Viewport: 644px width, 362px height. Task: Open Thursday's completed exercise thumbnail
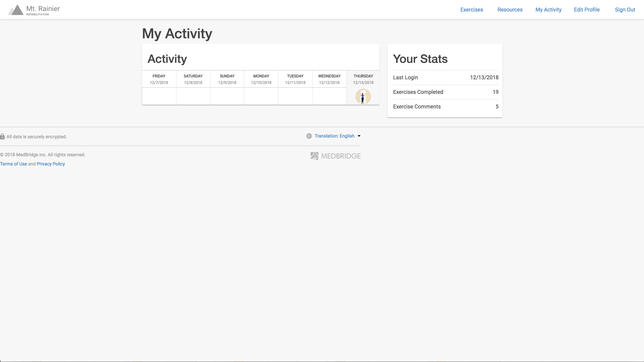click(363, 96)
